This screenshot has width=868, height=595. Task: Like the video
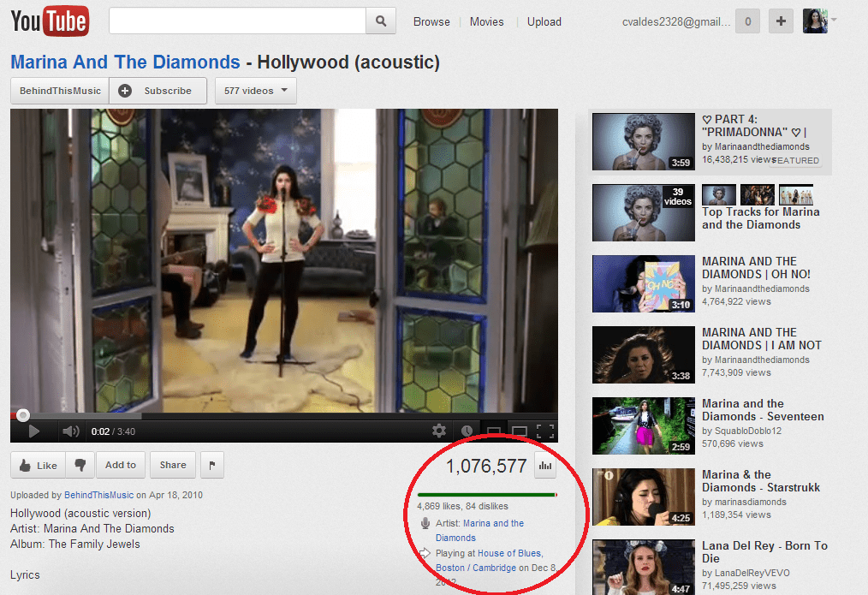(39, 465)
